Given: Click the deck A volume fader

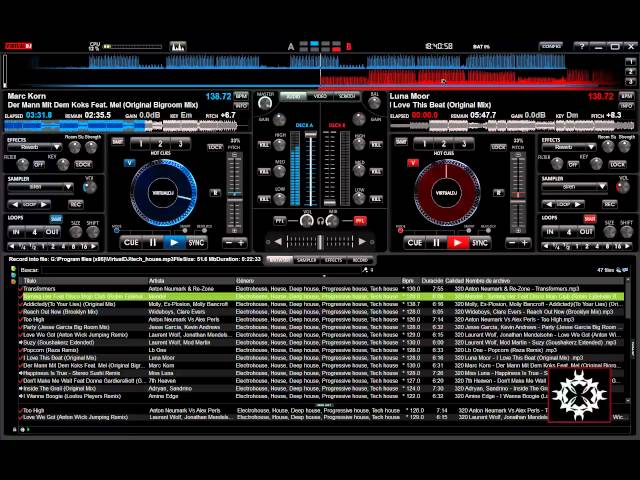Looking at the screenshot, I should click(311, 134).
